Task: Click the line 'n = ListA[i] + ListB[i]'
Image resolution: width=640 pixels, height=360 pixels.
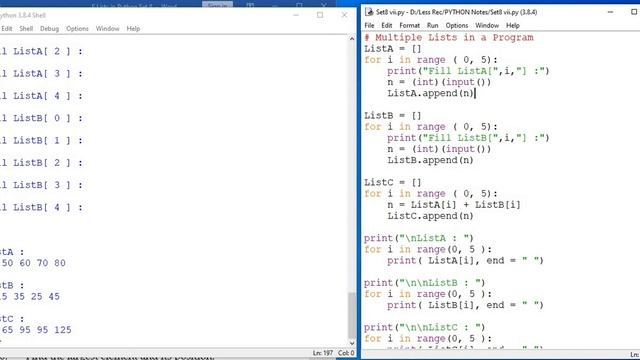Action: 454,205
